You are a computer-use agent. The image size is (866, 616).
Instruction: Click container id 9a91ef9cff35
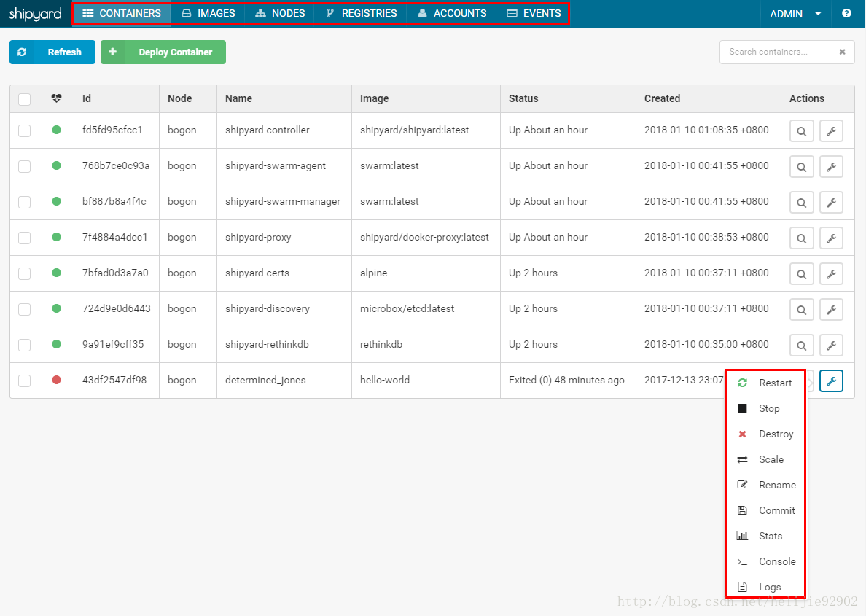[113, 344]
